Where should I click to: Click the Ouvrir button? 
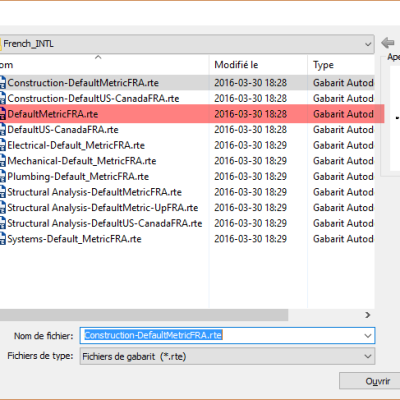pos(377,381)
